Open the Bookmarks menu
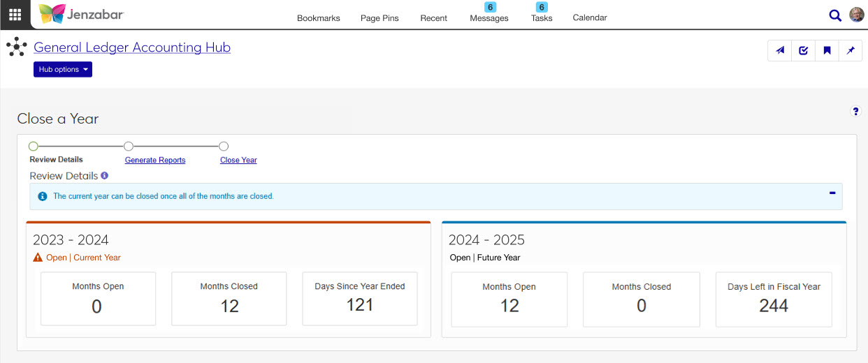 pos(318,18)
